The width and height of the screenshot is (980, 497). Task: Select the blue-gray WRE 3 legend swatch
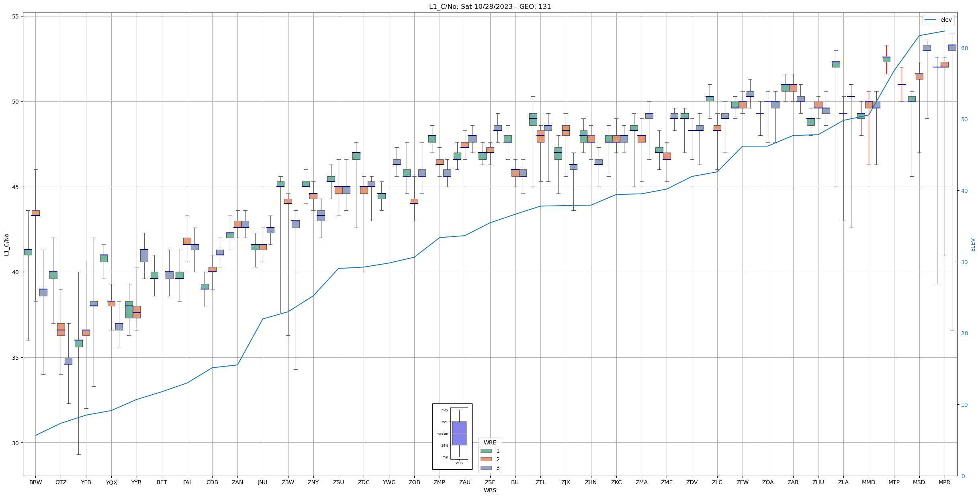click(486, 468)
